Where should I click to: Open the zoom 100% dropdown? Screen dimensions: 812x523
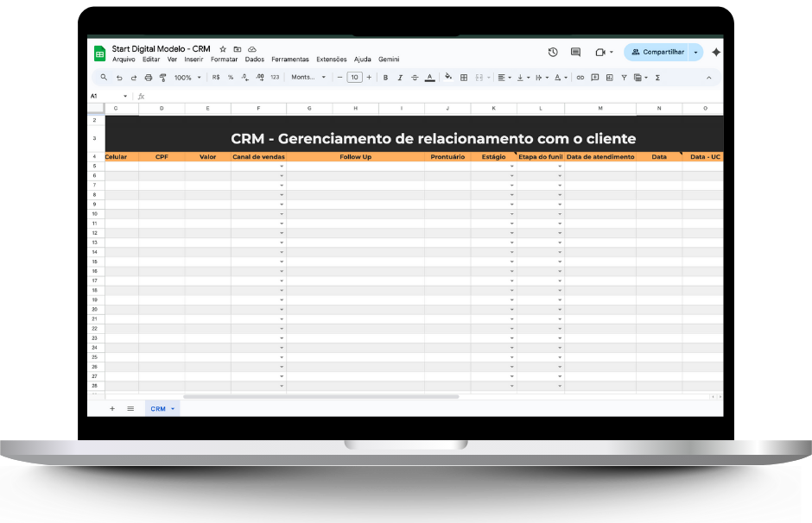click(x=187, y=78)
